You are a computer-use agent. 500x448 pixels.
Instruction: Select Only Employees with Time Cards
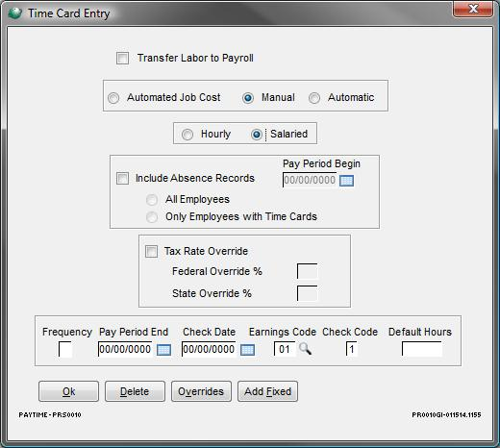tap(152, 217)
